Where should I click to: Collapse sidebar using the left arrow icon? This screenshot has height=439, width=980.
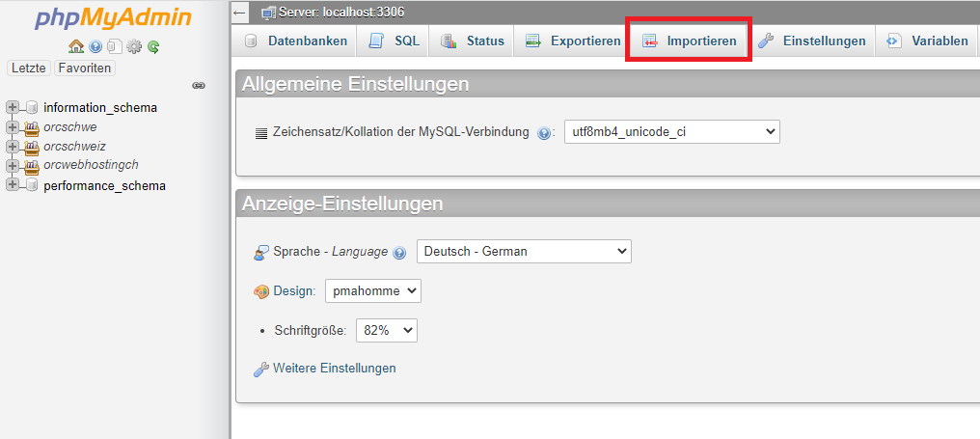click(x=240, y=13)
